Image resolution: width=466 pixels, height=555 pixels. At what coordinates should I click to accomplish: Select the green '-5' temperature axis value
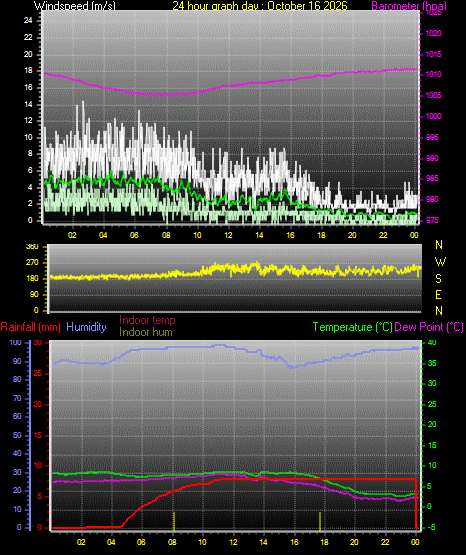(431, 527)
